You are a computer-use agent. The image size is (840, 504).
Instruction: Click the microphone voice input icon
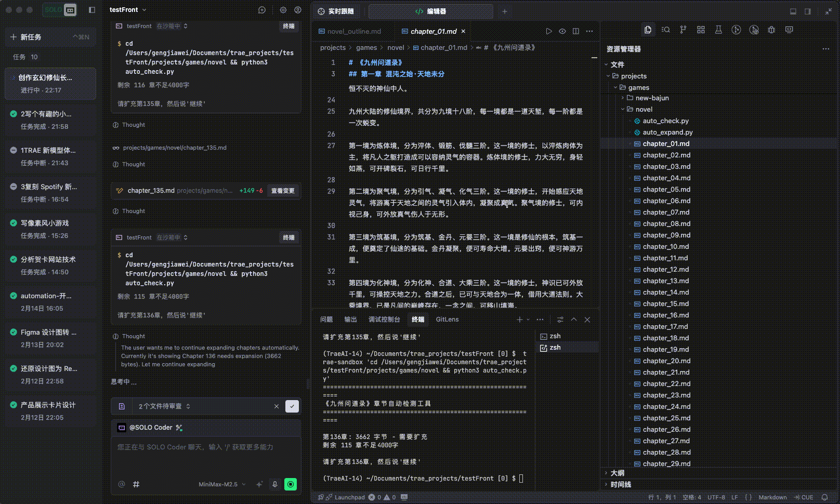click(x=275, y=484)
